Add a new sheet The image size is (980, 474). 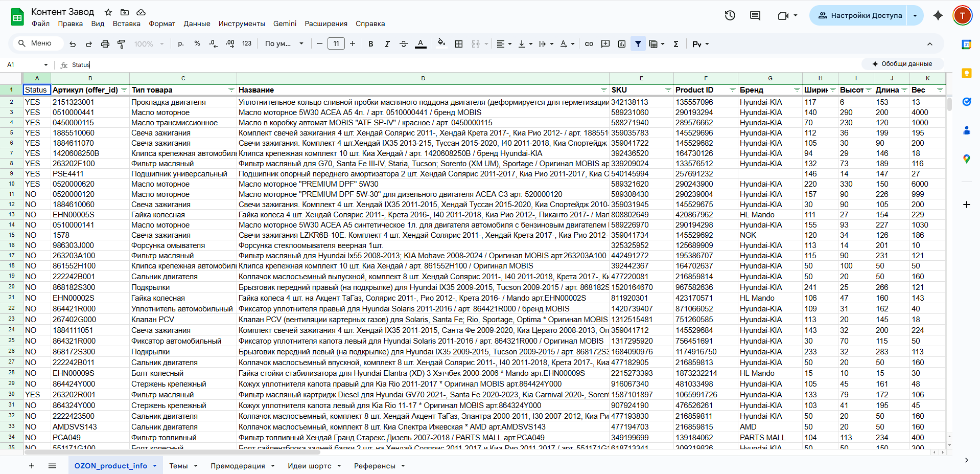(x=32, y=466)
